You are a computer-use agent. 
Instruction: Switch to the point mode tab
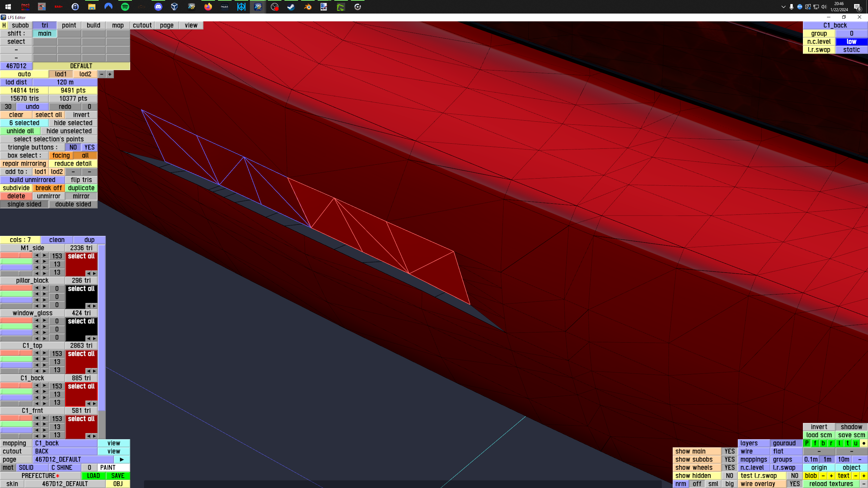coord(69,25)
